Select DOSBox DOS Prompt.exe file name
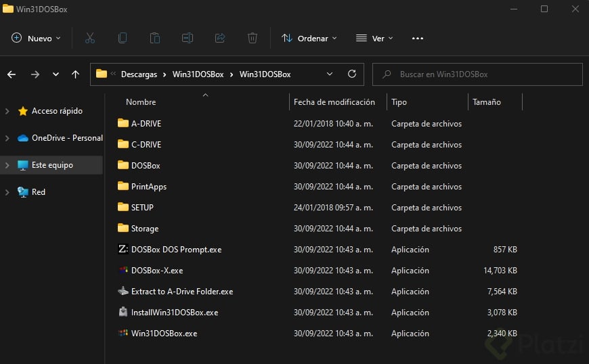 (176, 250)
